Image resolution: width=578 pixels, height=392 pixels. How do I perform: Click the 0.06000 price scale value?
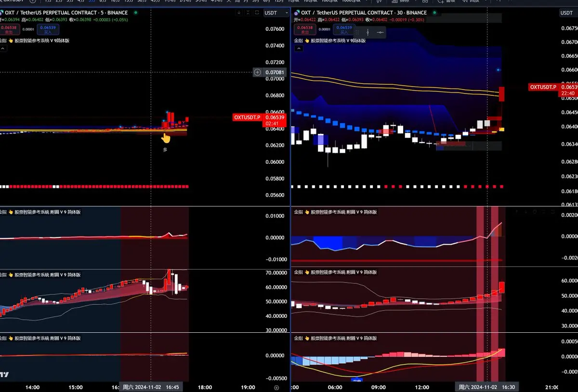[275, 162]
